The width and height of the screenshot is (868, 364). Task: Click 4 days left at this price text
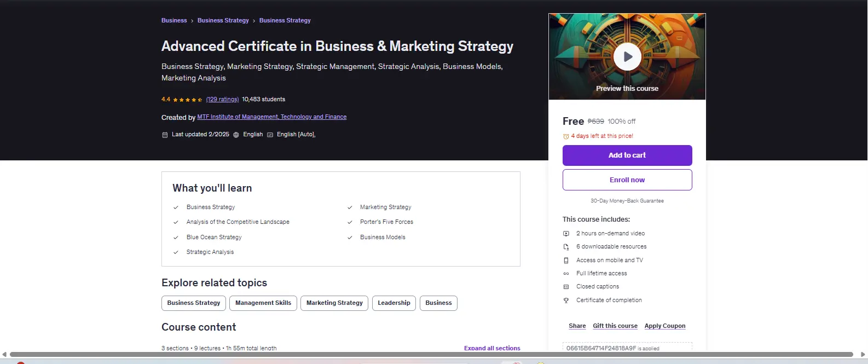602,136
